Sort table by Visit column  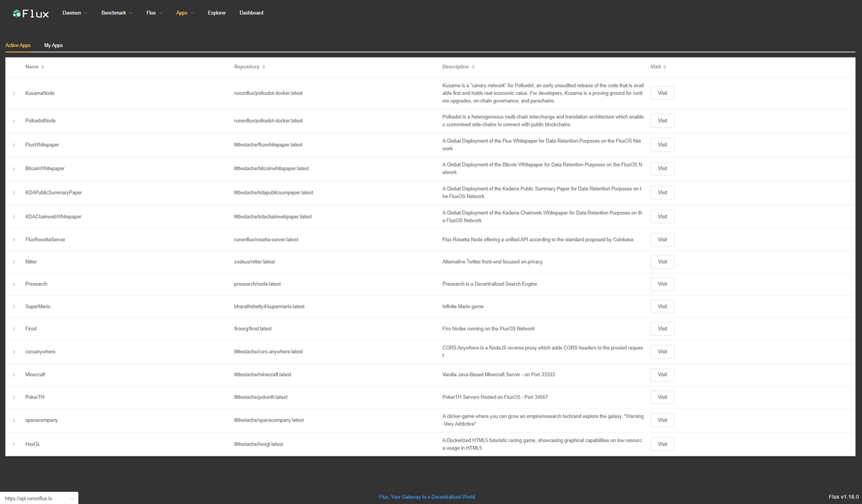coord(664,67)
